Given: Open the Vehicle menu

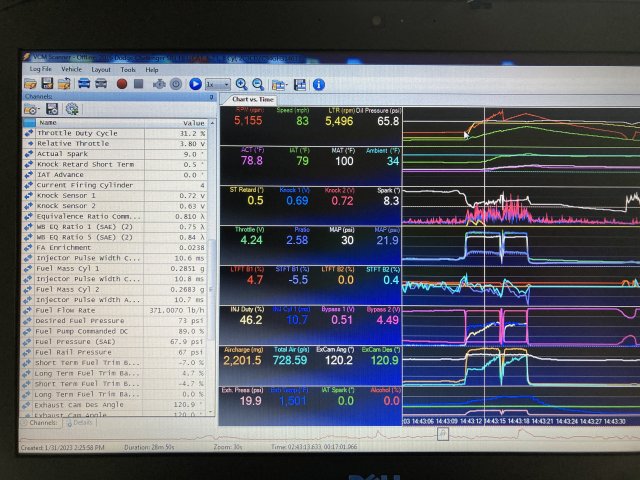Looking at the screenshot, I should [71, 69].
